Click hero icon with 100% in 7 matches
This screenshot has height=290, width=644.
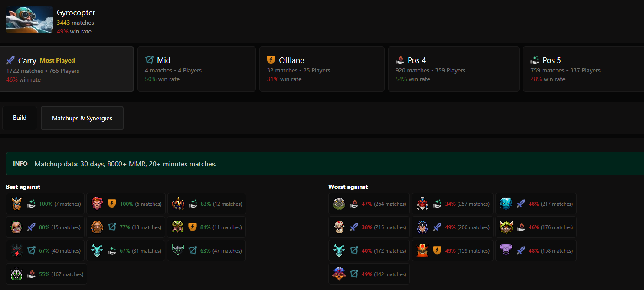click(x=16, y=204)
